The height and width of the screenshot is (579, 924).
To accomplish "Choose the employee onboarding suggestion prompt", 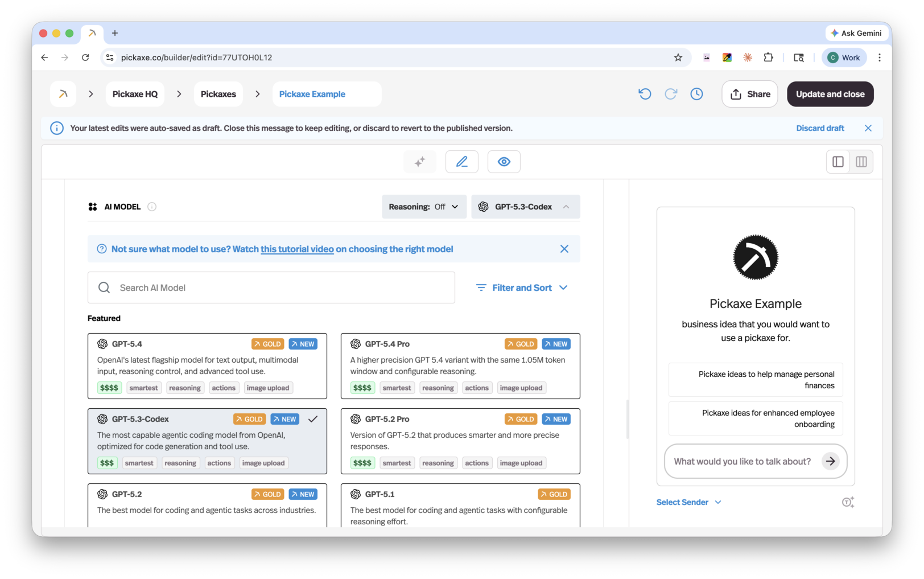I will pyautogui.click(x=756, y=418).
